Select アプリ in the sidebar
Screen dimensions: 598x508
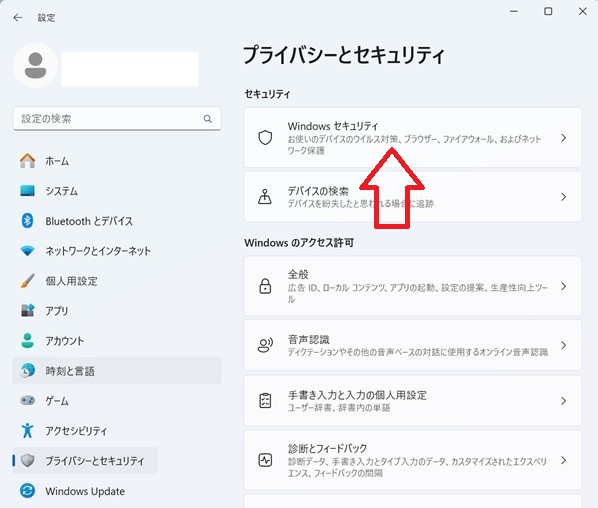point(117,310)
